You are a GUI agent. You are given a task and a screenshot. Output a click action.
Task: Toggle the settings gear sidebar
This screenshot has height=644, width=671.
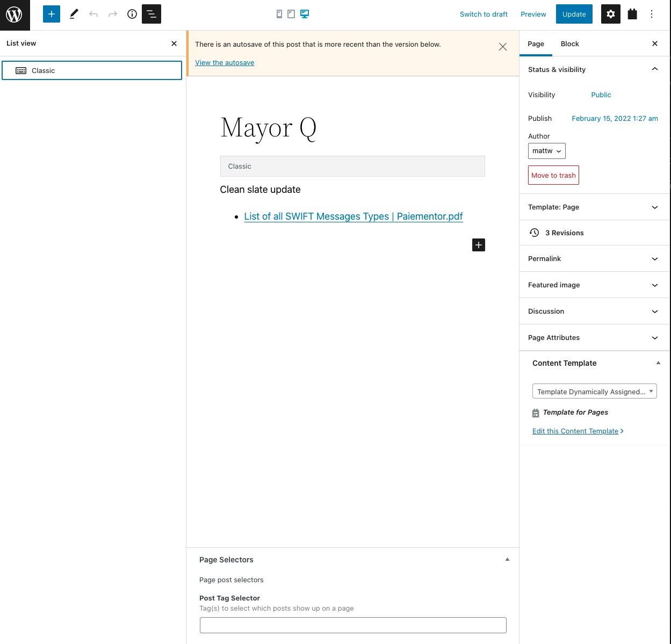tap(610, 15)
